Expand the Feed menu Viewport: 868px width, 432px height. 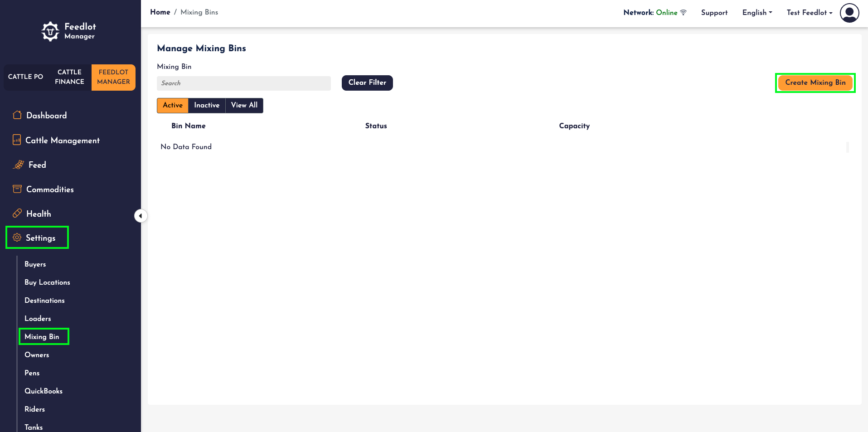37,165
